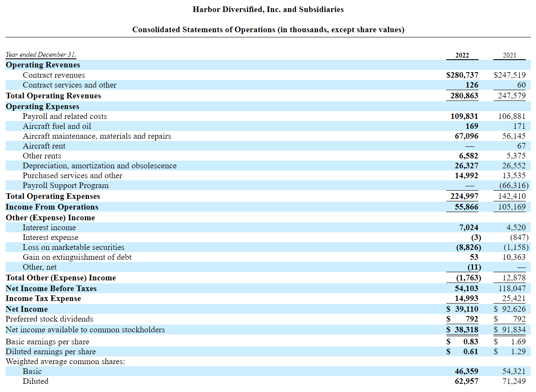The height and width of the screenshot is (392, 536).
Task: Select the 6,582 other rents value
Action: pyautogui.click(x=469, y=156)
